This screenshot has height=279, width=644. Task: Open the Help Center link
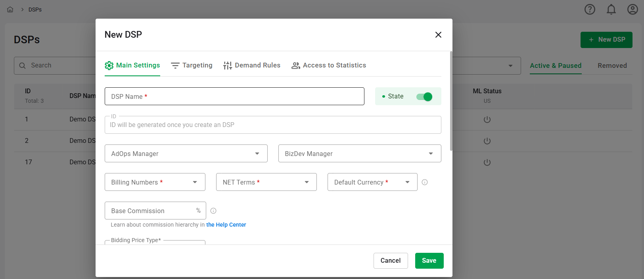point(226,225)
